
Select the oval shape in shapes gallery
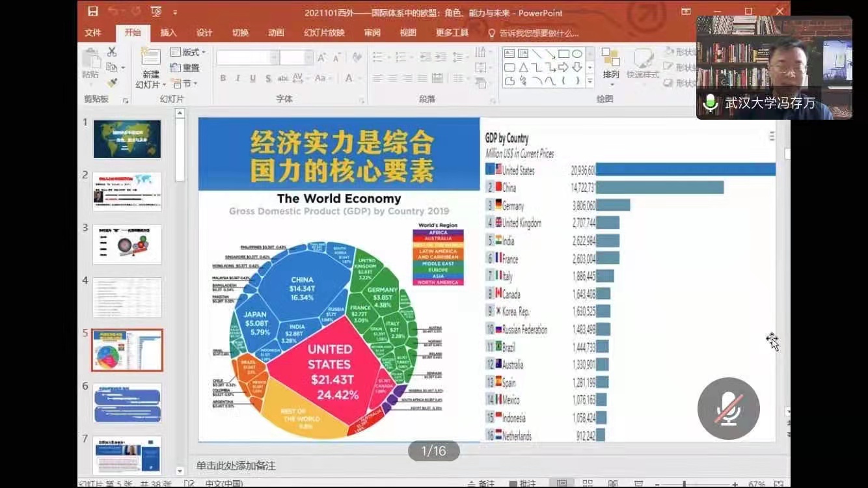pyautogui.click(x=576, y=54)
